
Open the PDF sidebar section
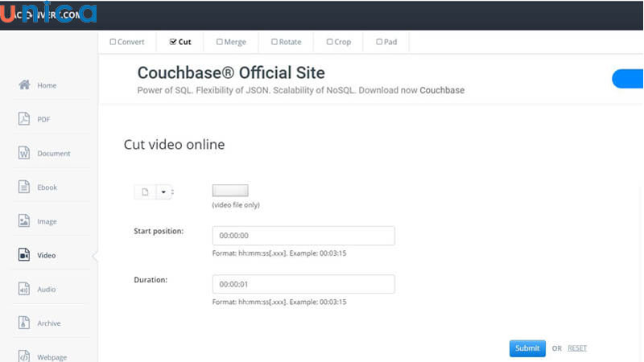43,119
